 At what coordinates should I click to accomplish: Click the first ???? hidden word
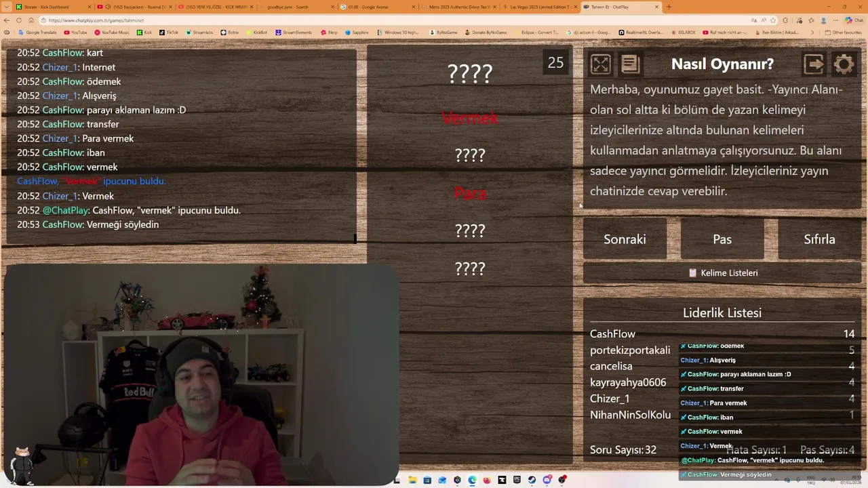coord(470,73)
